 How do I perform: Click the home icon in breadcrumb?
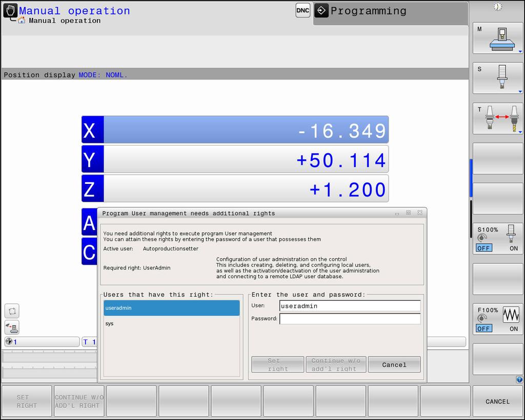coord(22,20)
